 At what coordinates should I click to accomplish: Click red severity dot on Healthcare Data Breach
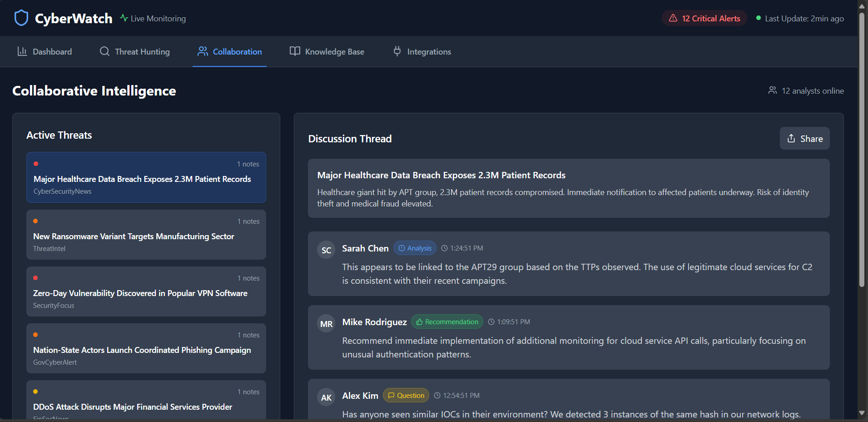click(36, 164)
